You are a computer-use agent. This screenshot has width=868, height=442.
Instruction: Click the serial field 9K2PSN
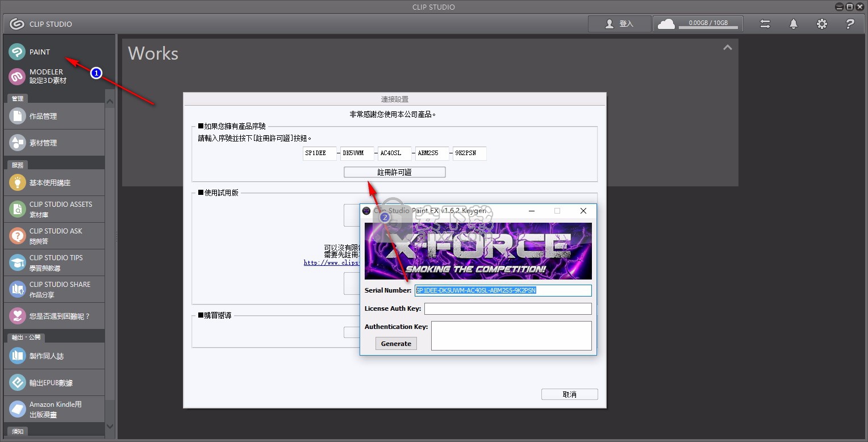[469, 153]
